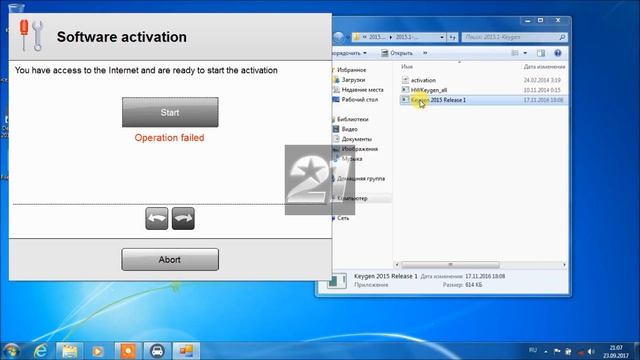Open the clock and date in taskbar
This screenshot has height=360, width=640.
pyautogui.click(x=616, y=351)
